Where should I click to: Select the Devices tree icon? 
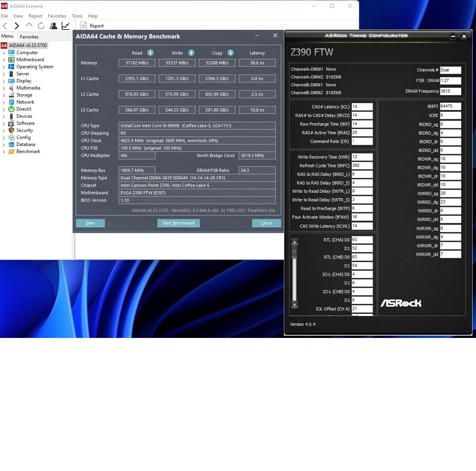click(11, 116)
